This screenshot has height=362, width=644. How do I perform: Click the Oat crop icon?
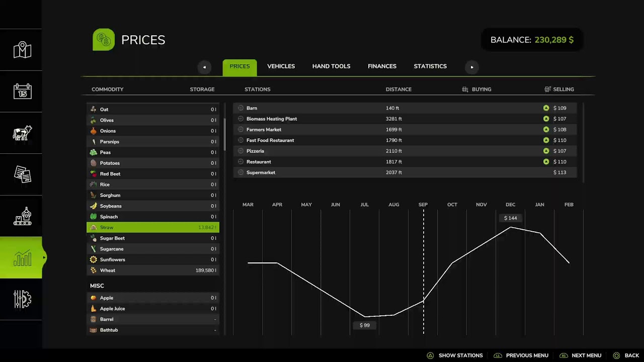tap(93, 109)
